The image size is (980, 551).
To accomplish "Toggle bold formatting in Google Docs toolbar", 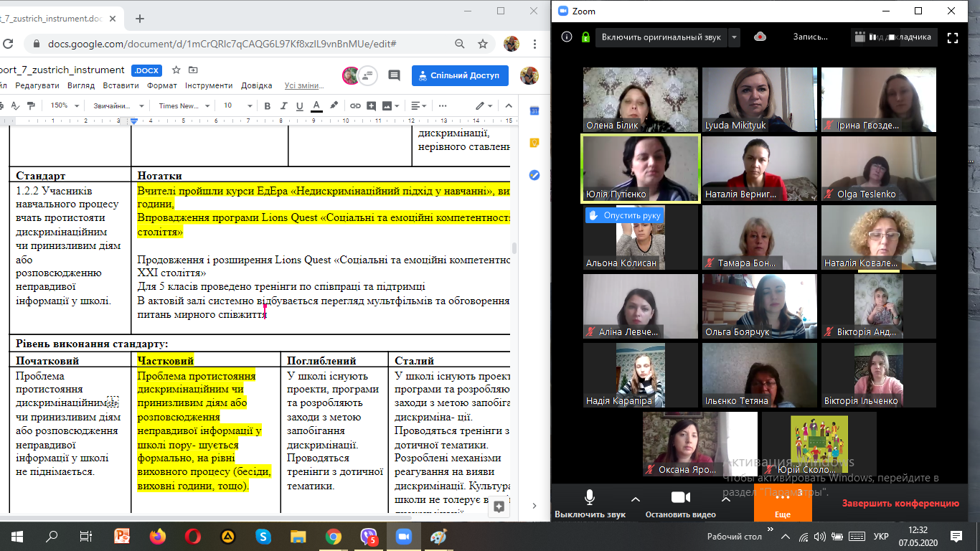I will 267,105.
